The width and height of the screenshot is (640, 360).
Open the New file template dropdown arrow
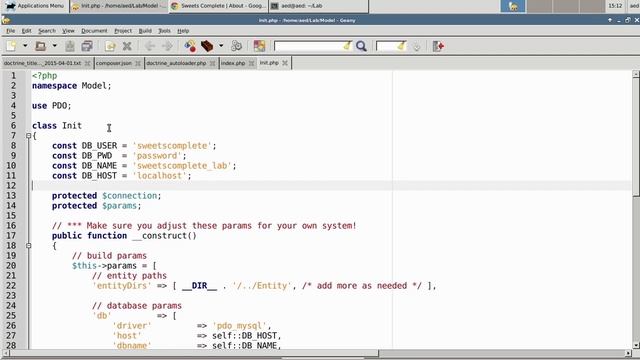click(x=25, y=46)
